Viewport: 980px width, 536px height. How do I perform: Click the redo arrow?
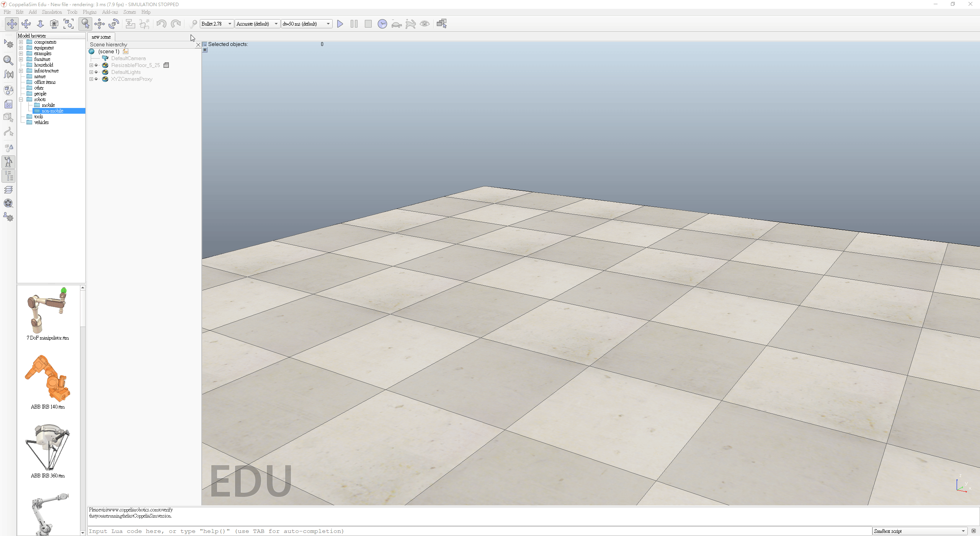click(x=176, y=24)
